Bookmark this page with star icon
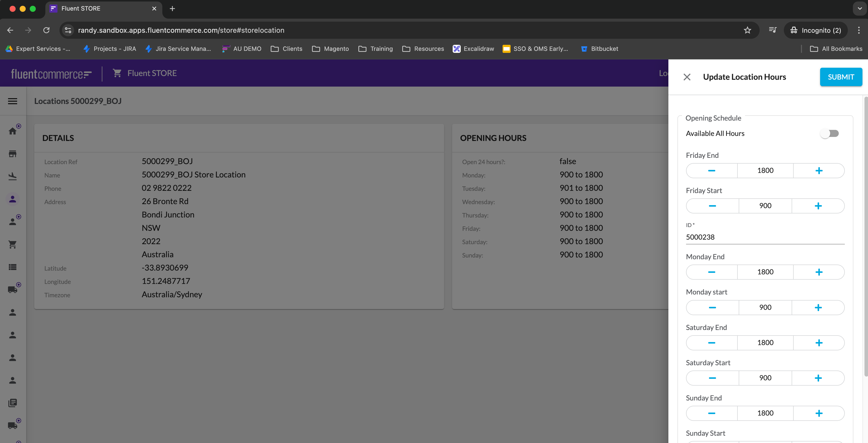The image size is (868, 443). coord(747,30)
